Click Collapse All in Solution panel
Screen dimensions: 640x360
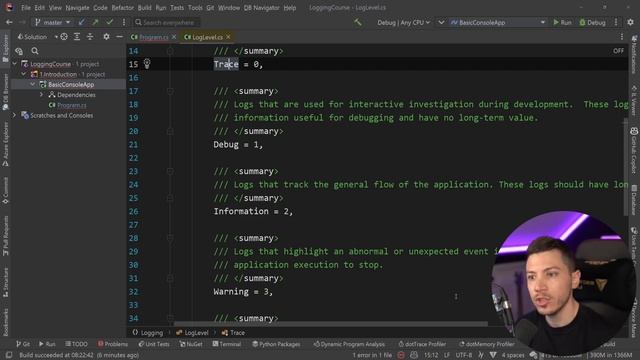click(x=90, y=37)
